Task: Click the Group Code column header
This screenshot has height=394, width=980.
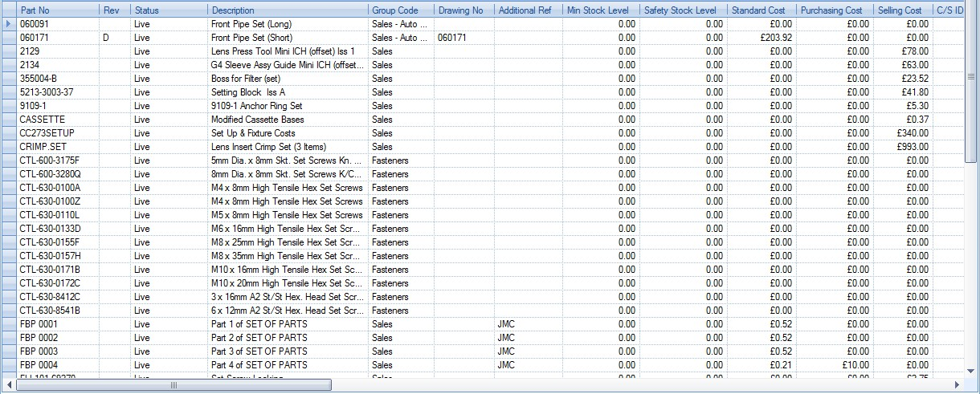Action: (400, 10)
